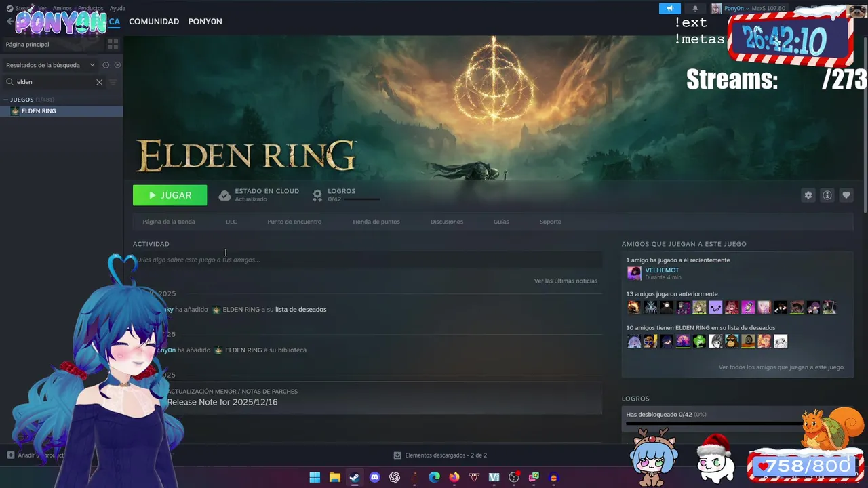Go back with the navigation arrow
868x488 pixels.
(9, 22)
